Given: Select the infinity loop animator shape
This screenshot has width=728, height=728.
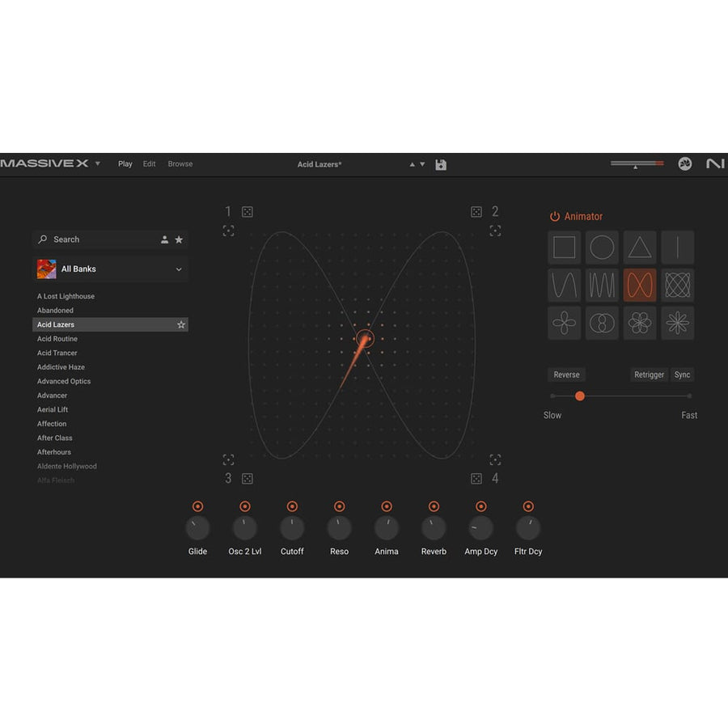Looking at the screenshot, I should coord(640,285).
